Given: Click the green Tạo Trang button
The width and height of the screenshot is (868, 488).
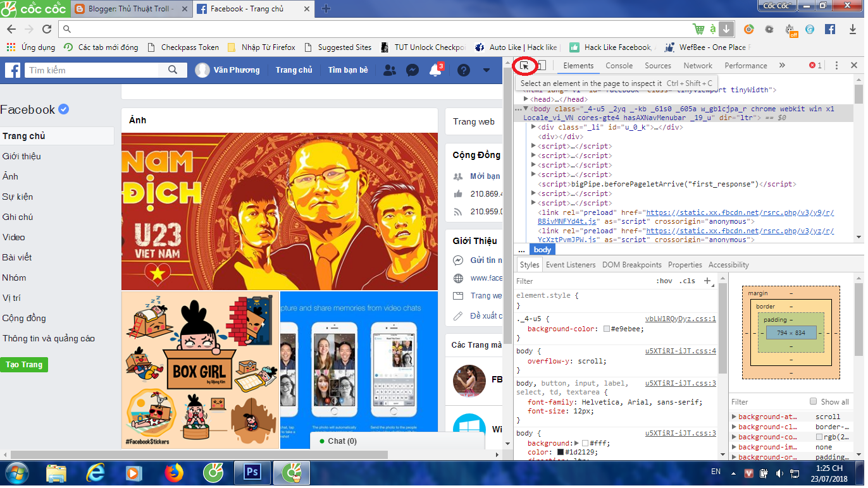Looking at the screenshot, I should (24, 365).
